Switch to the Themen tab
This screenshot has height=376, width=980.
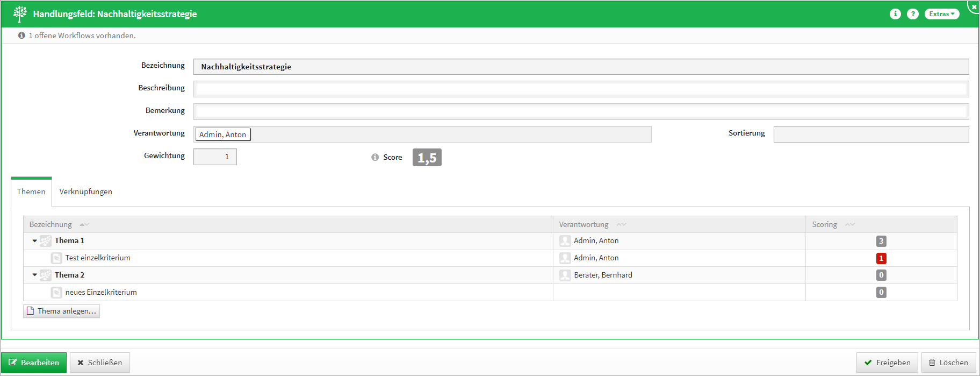point(31,191)
